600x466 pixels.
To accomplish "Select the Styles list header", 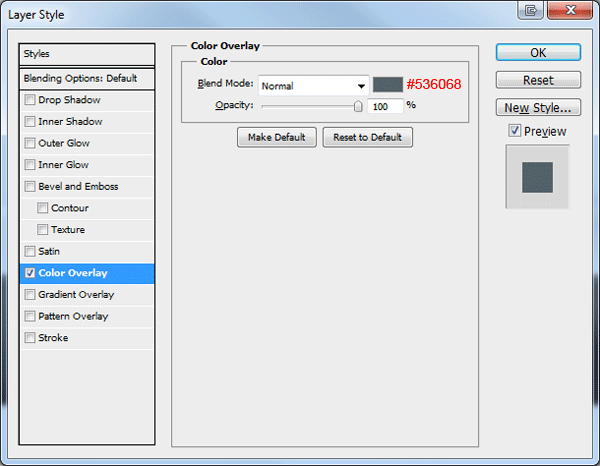I will (x=87, y=54).
